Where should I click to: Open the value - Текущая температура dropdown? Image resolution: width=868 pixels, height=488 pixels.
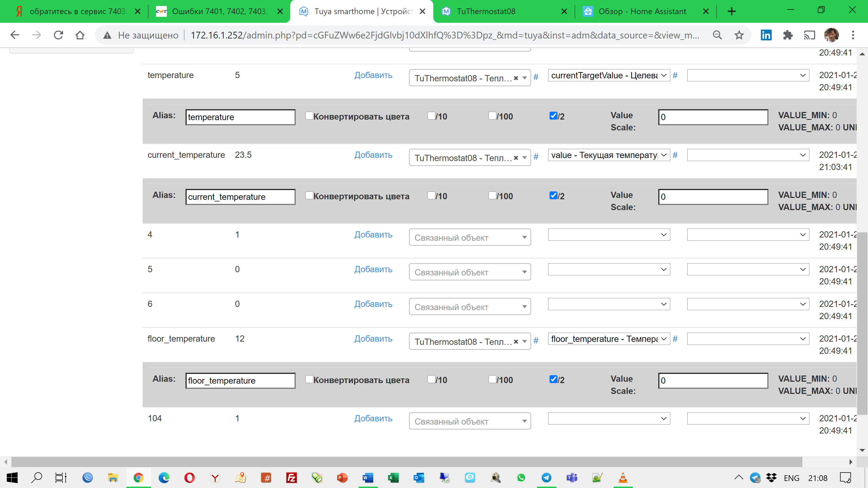click(x=608, y=155)
